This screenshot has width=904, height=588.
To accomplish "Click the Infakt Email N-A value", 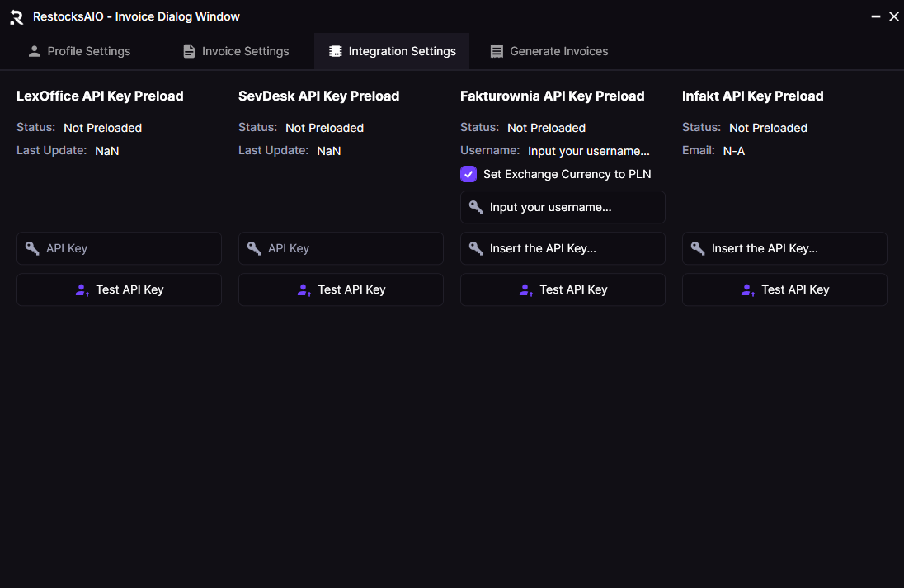I will point(734,151).
